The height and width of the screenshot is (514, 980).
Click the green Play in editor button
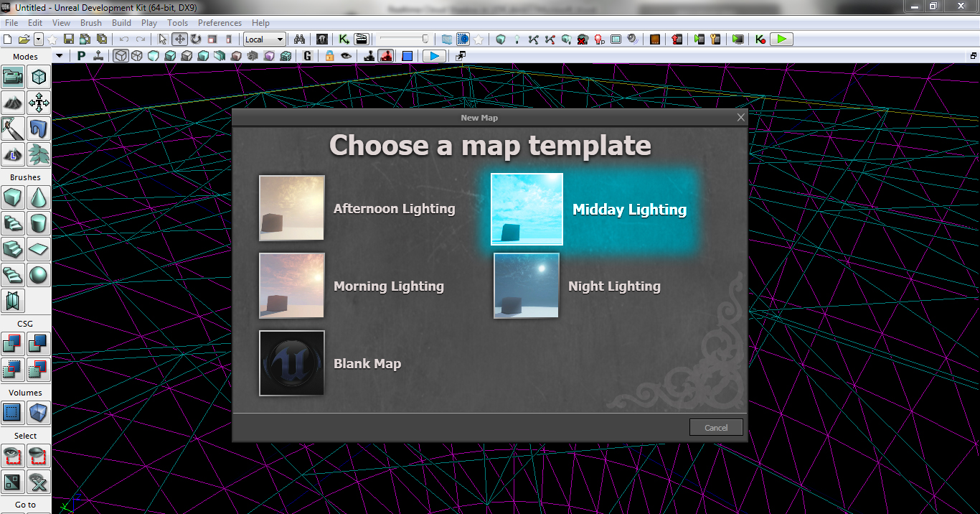pos(781,39)
